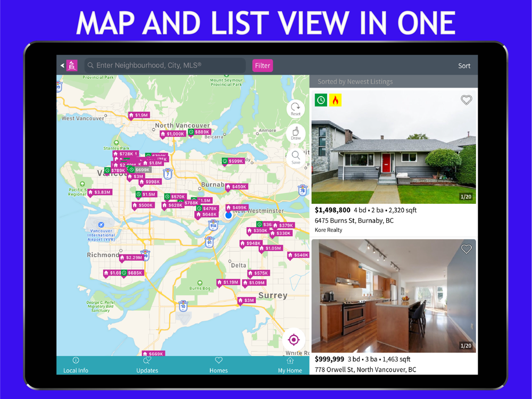Select the $599K map pin
This screenshot has width=532, height=399.
coord(233,161)
